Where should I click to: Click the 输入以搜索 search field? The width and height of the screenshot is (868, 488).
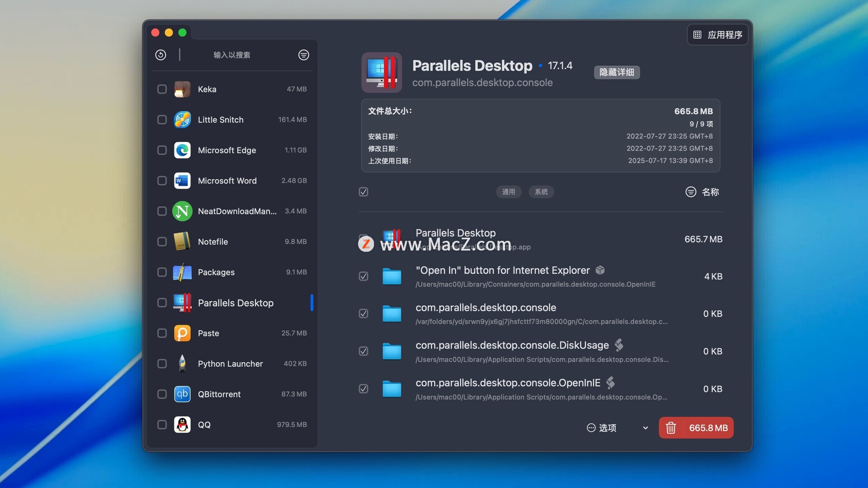[x=232, y=55]
